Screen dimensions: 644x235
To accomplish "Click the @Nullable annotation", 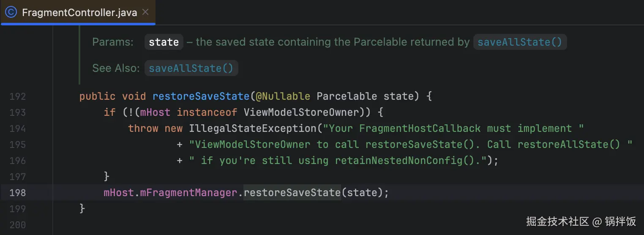I will (283, 96).
